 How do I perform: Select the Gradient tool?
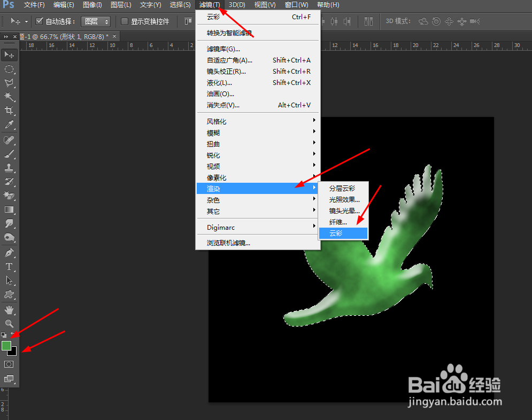(x=9, y=209)
